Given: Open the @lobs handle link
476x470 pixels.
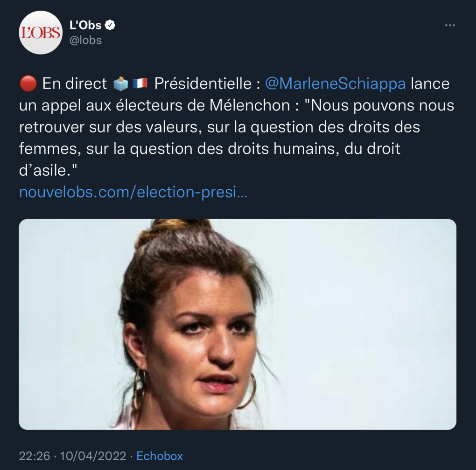Looking at the screenshot, I should click(x=85, y=41).
